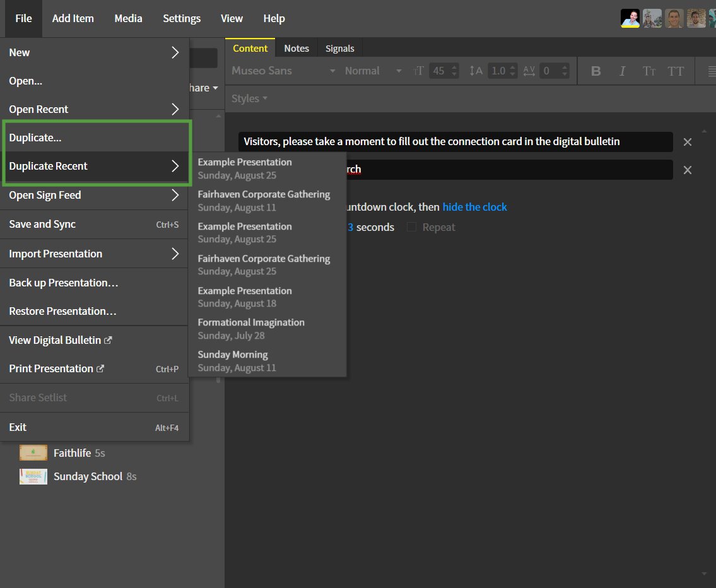Click the hide the clock link
Screen dimensions: 716x588
pyautogui.click(x=474, y=207)
